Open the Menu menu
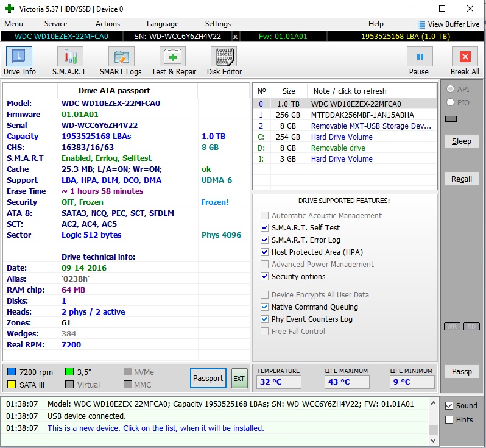Screen dimensions: 486x448 point(13,24)
